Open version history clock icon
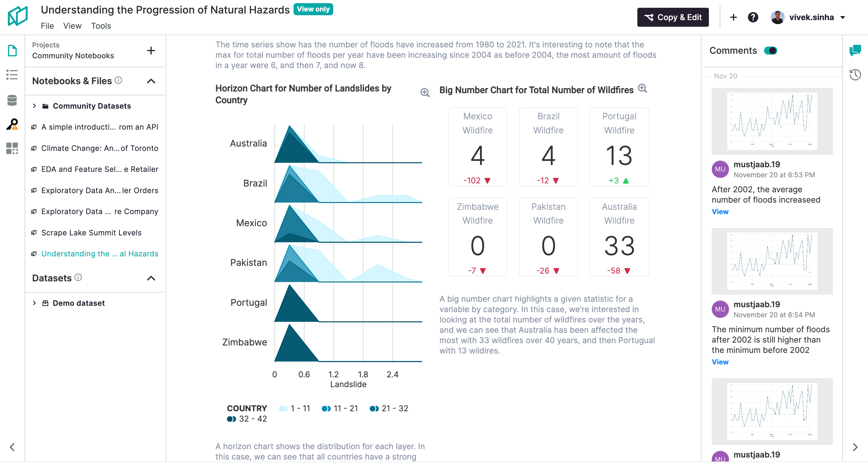The image size is (868, 465). (x=856, y=75)
